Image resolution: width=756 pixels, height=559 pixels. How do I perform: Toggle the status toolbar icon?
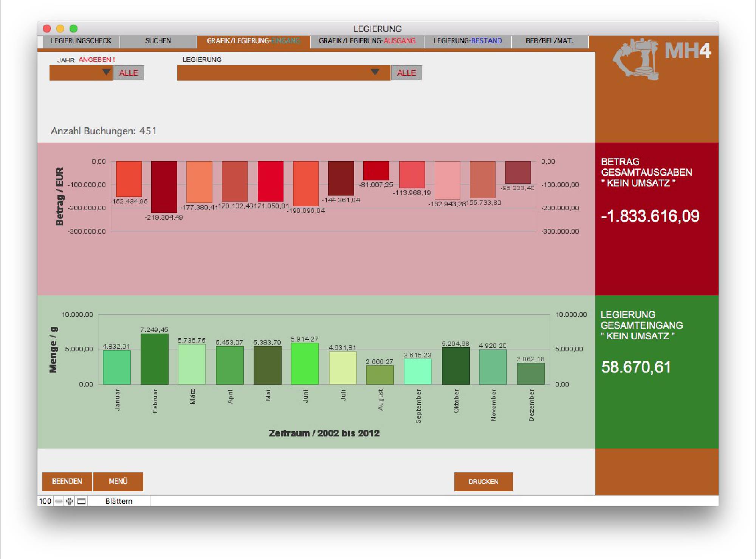81,501
